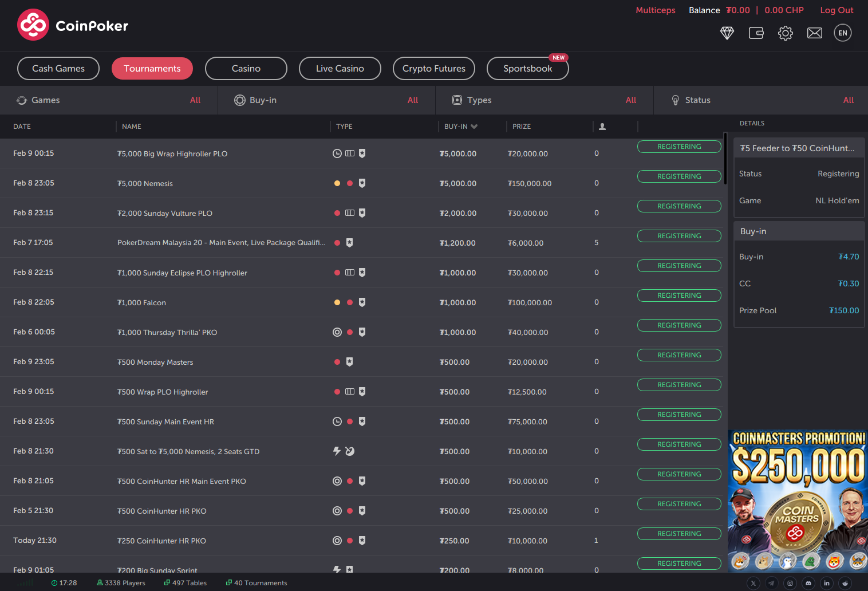Click the Discord icon in footer

point(808,583)
